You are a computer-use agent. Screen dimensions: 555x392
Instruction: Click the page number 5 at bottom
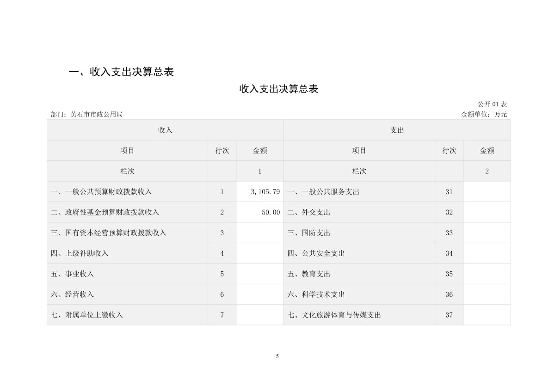277,356
